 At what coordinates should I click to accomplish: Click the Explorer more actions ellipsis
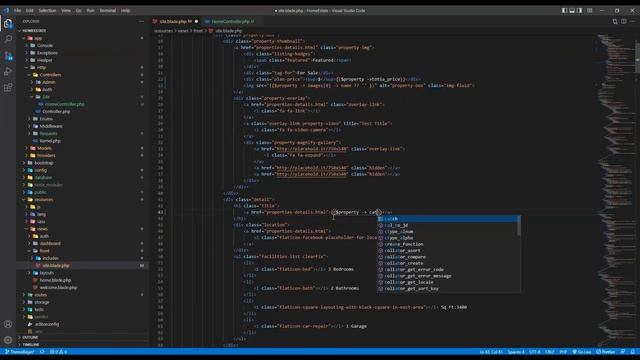click(x=141, y=21)
